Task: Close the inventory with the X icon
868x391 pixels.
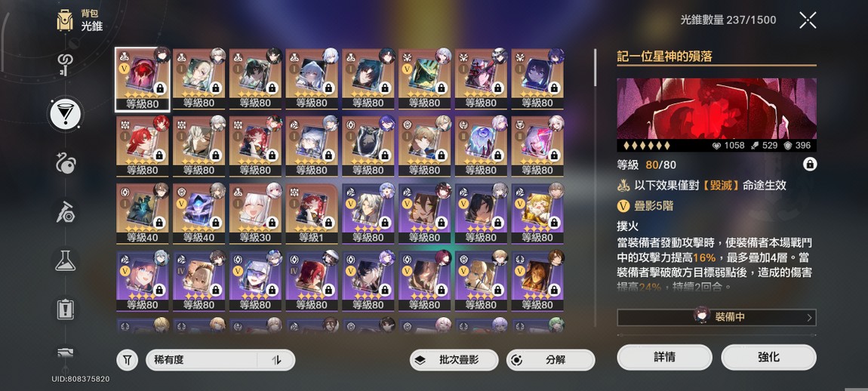Action: (x=808, y=20)
